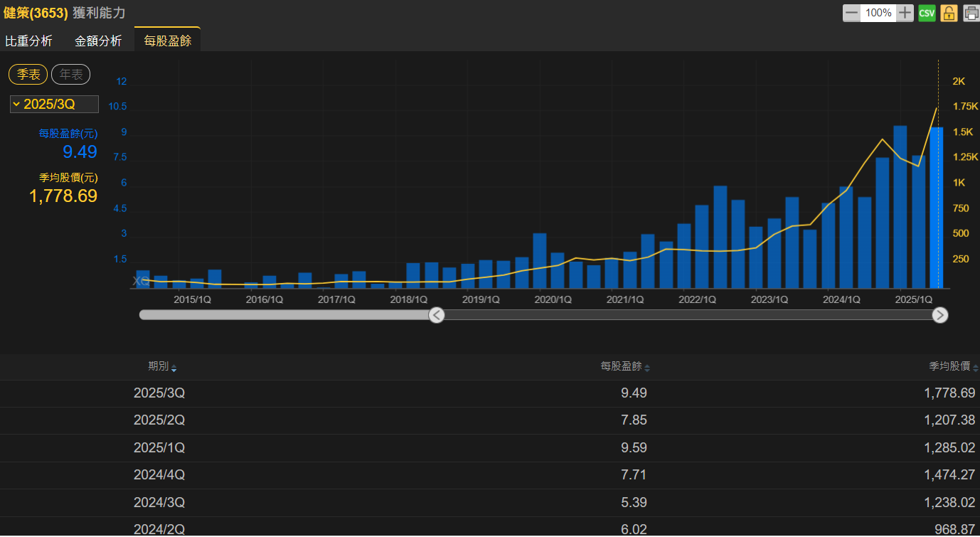Click the average price 1,238.02 cell
Screen dimensions: 980x537
[x=949, y=502]
